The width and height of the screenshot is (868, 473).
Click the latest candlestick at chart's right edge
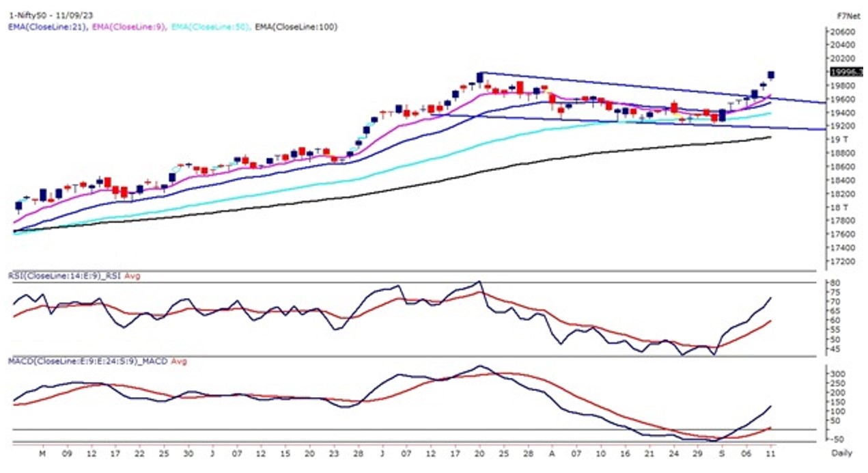click(x=771, y=75)
